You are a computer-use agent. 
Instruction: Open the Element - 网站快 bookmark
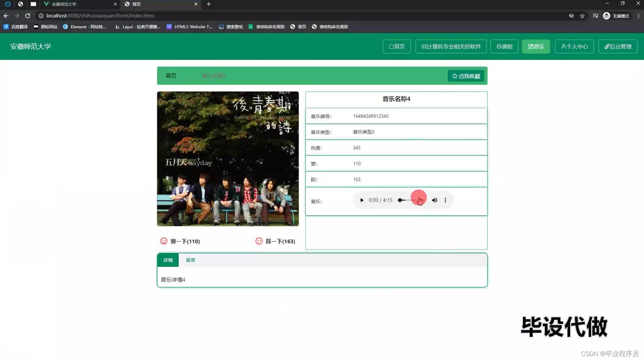pyautogui.click(x=85, y=27)
